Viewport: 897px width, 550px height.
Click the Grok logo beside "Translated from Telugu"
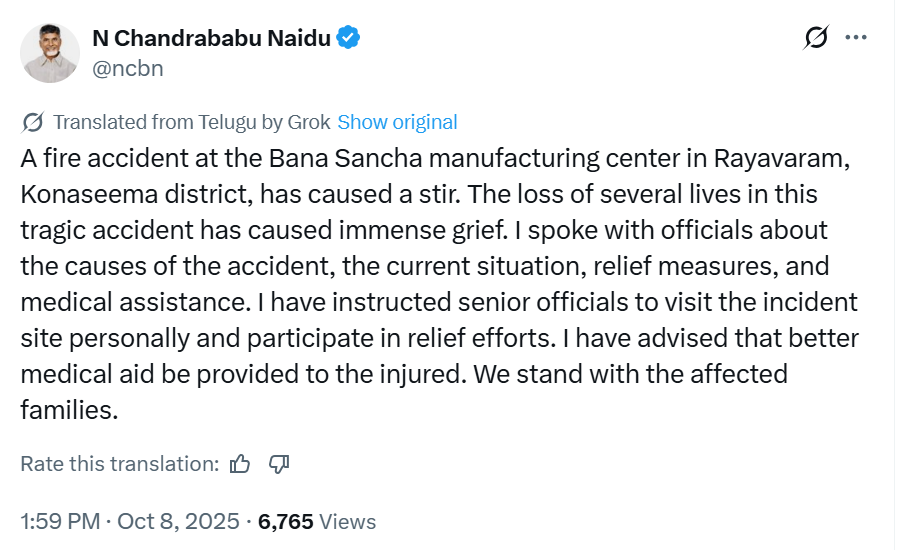[32, 123]
